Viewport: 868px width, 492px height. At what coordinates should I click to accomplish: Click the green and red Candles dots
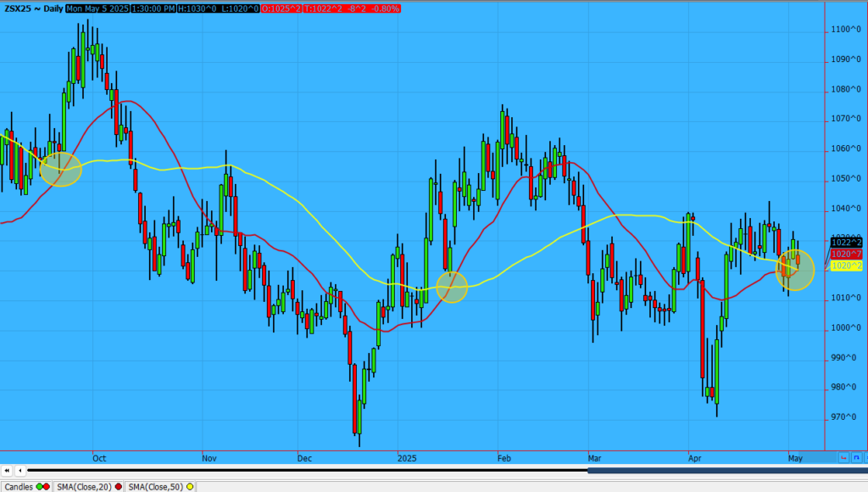(43, 486)
